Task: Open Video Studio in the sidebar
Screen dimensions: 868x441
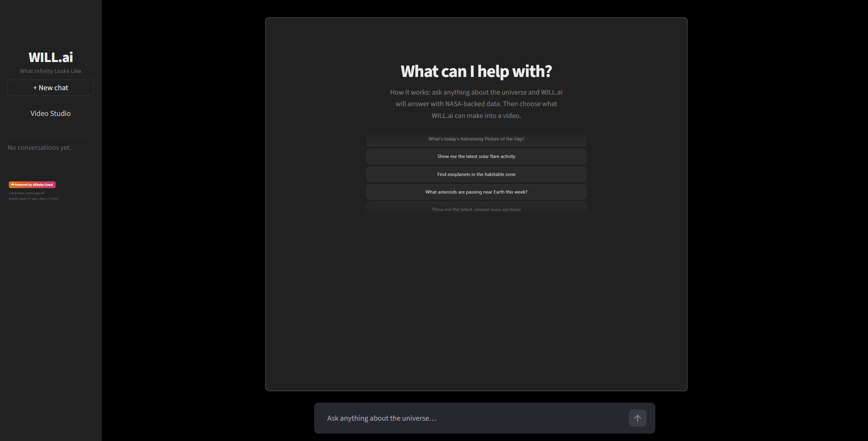Action: 51,114
